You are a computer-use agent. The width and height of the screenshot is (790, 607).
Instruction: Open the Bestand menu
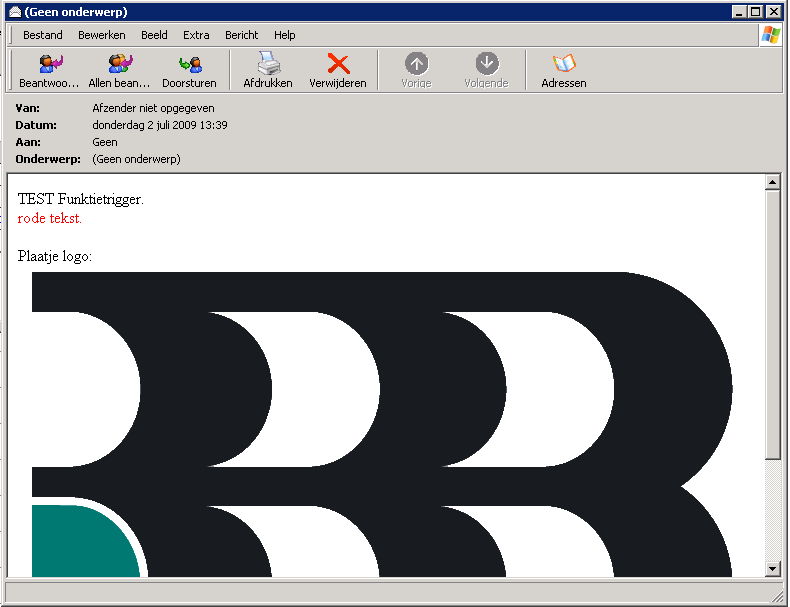tap(43, 35)
